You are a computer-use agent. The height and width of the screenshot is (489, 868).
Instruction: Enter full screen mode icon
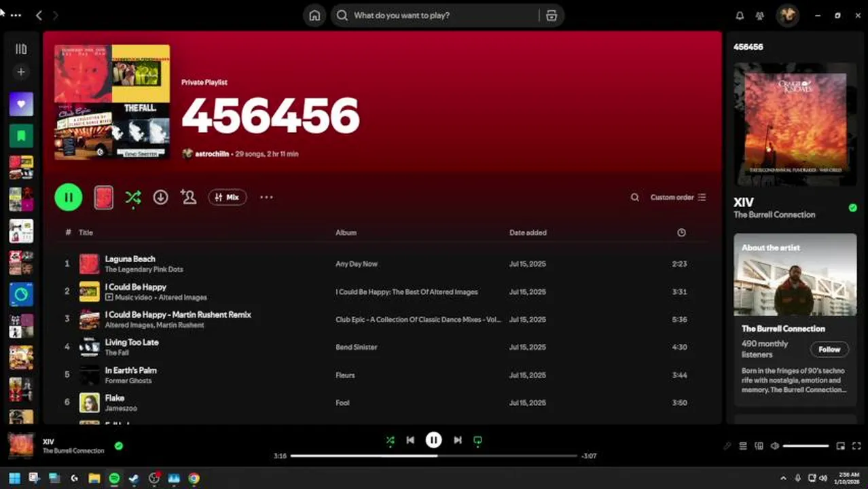pyautogui.click(x=856, y=446)
